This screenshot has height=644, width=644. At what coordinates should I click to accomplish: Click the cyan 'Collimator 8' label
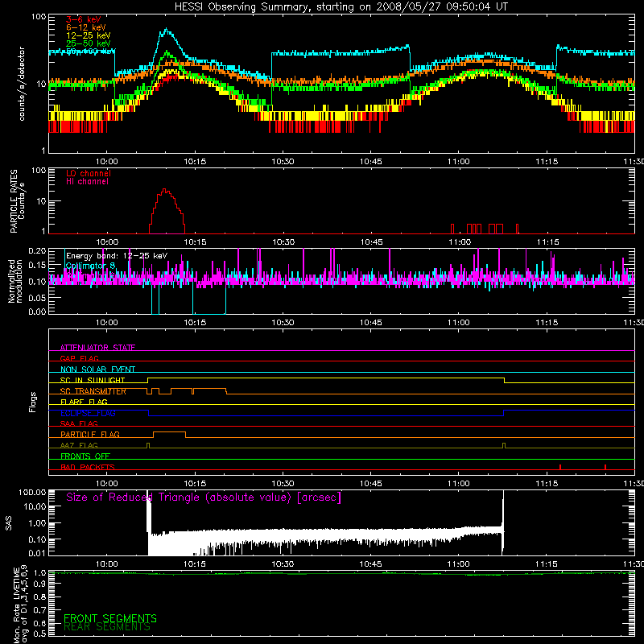(91, 266)
